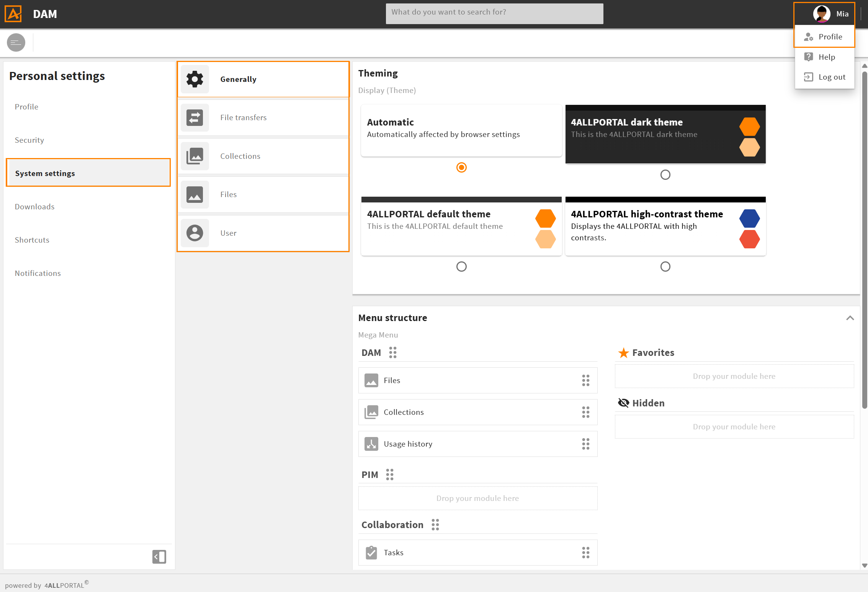This screenshot has width=868, height=592.
Task: Choose Help from the user menu
Action: (x=824, y=57)
